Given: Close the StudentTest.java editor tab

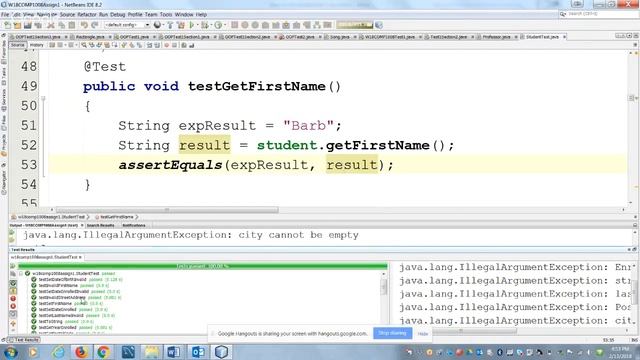Looking at the screenshot, I should [564, 37].
